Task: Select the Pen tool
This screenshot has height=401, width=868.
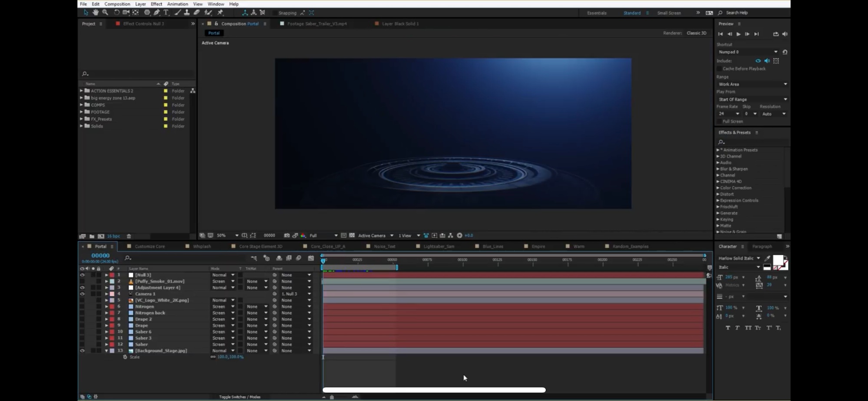Action: click(x=157, y=13)
